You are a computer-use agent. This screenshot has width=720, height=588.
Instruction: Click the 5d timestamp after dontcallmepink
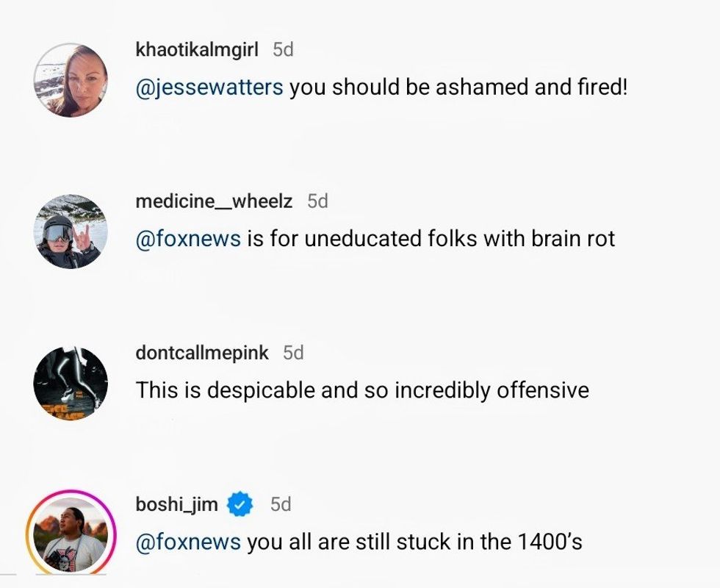[293, 353]
